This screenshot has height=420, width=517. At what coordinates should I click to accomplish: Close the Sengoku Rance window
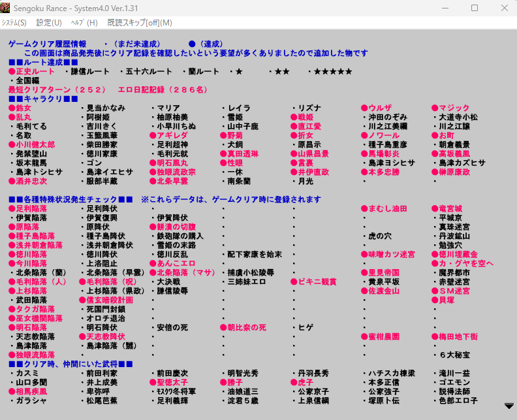(505, 8)
